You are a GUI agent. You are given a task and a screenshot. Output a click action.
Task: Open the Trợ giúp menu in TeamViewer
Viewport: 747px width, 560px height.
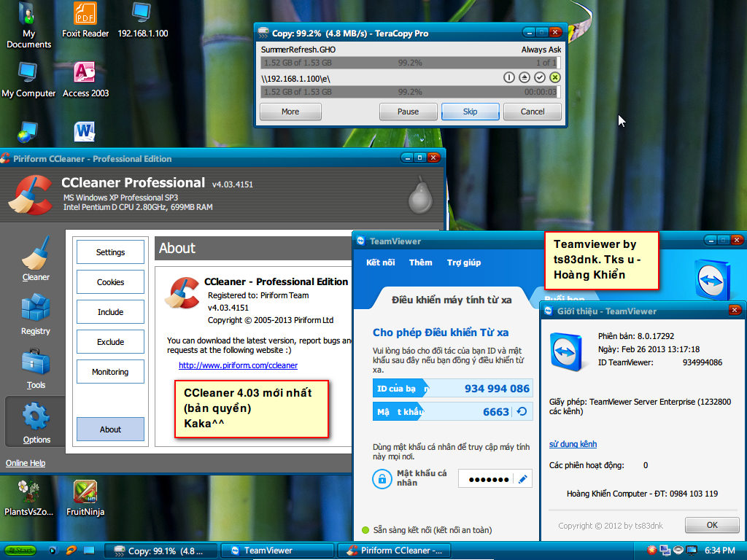[x=463, y=262]
